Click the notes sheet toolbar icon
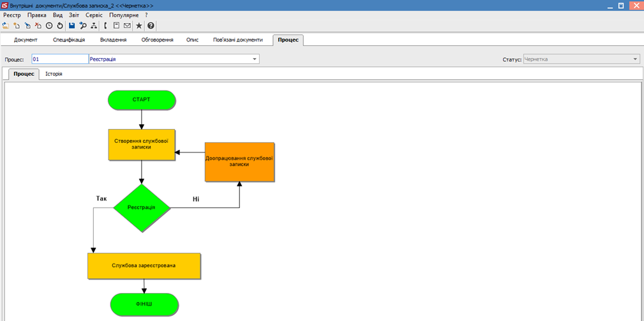This screenshot has width=644, height=321. (116, 26)
